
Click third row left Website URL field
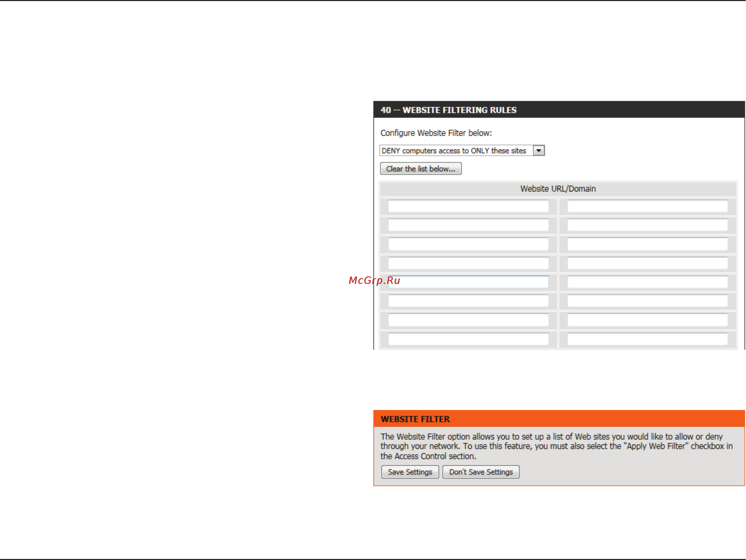468,244
